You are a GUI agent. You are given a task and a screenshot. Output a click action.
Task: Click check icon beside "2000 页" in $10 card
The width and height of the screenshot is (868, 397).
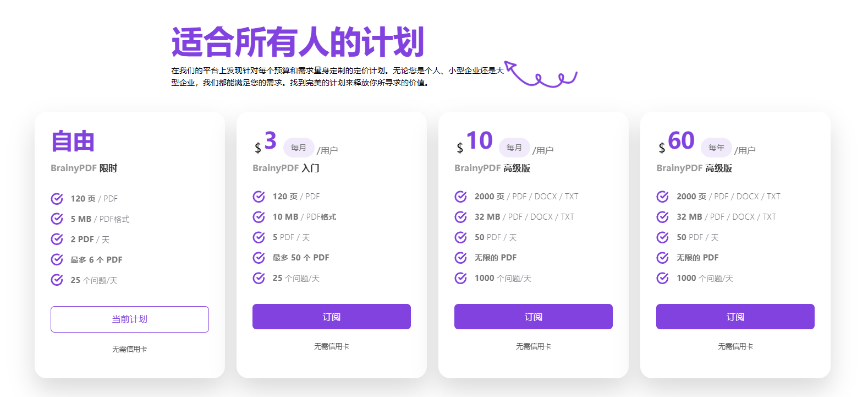pyautogui.click(x=461, y=197)
